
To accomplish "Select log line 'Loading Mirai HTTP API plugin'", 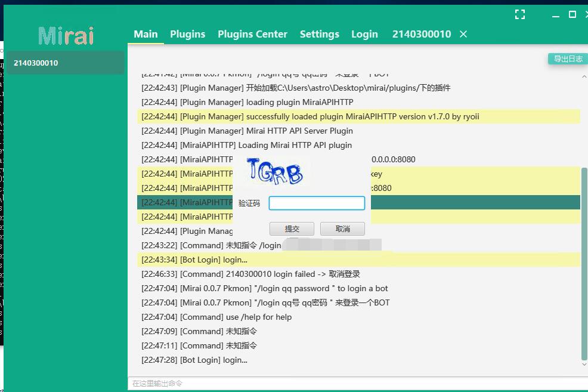I will click(x=358, y=145).
